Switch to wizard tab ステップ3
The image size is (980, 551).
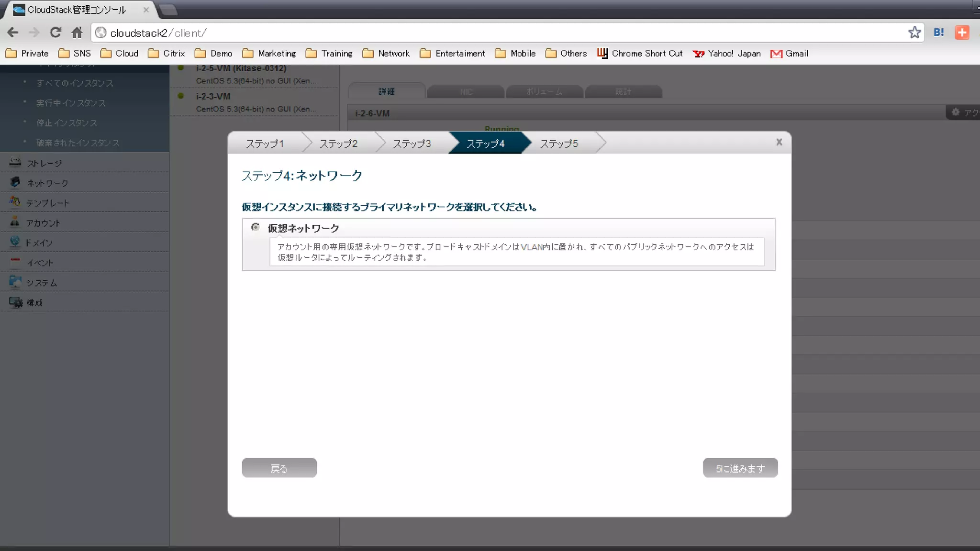coord(412,143)
